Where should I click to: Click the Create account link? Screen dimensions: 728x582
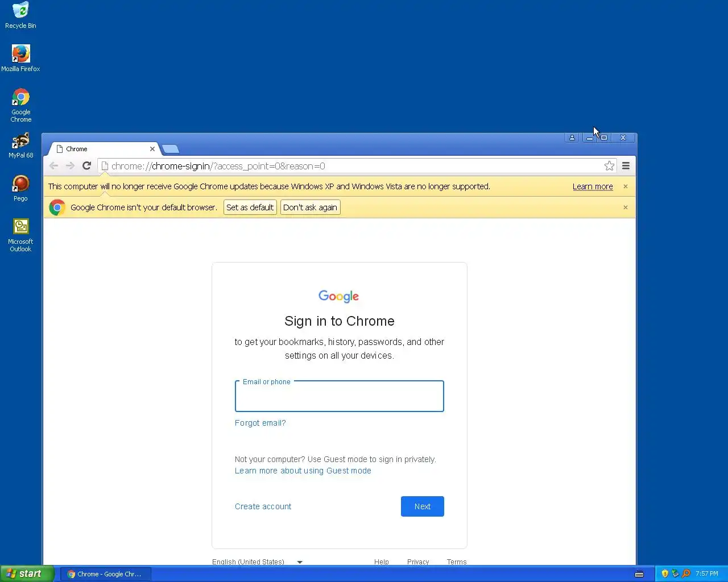[263, 506]
